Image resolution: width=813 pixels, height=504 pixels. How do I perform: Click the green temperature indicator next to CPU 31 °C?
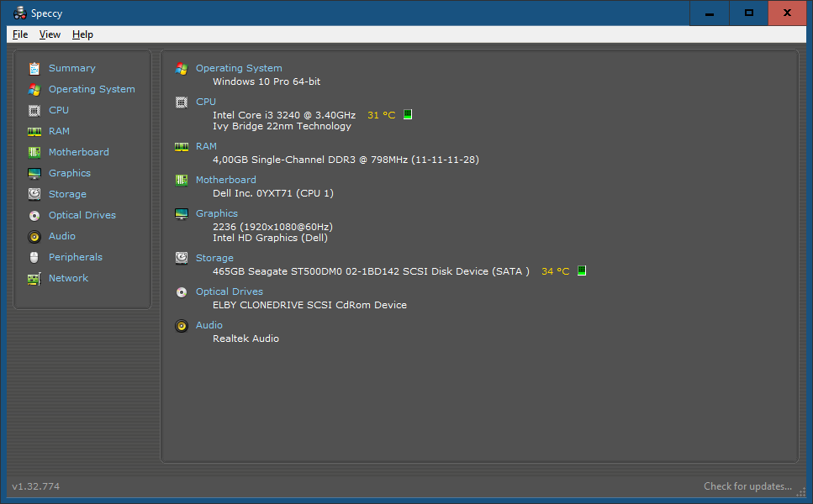408,114
